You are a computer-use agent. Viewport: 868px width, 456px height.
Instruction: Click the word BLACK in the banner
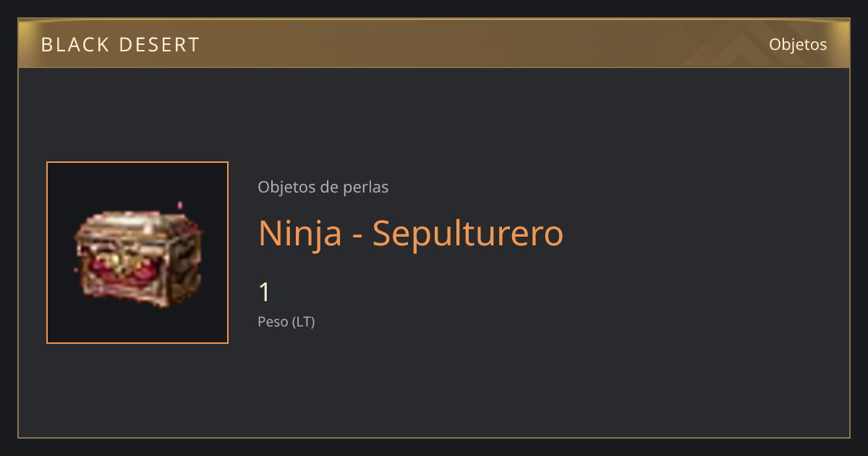[73, 45]
